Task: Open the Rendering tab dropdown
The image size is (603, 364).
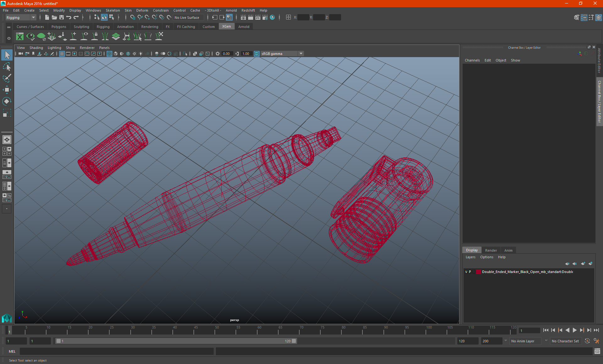Action: pos(150,27)
